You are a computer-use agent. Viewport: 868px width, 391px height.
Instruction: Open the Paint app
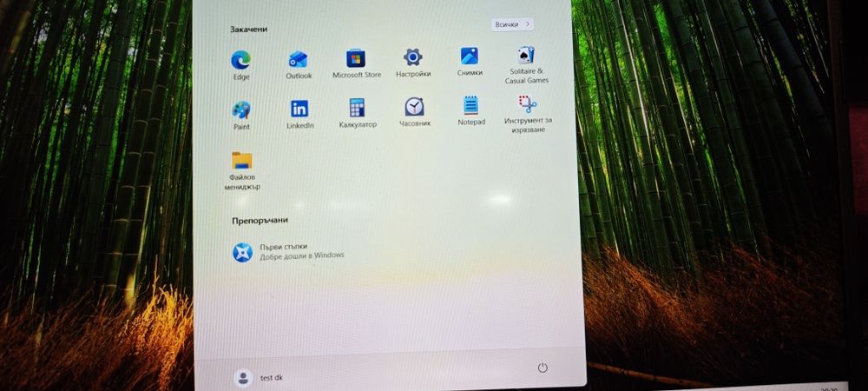[x=241, y=116]
